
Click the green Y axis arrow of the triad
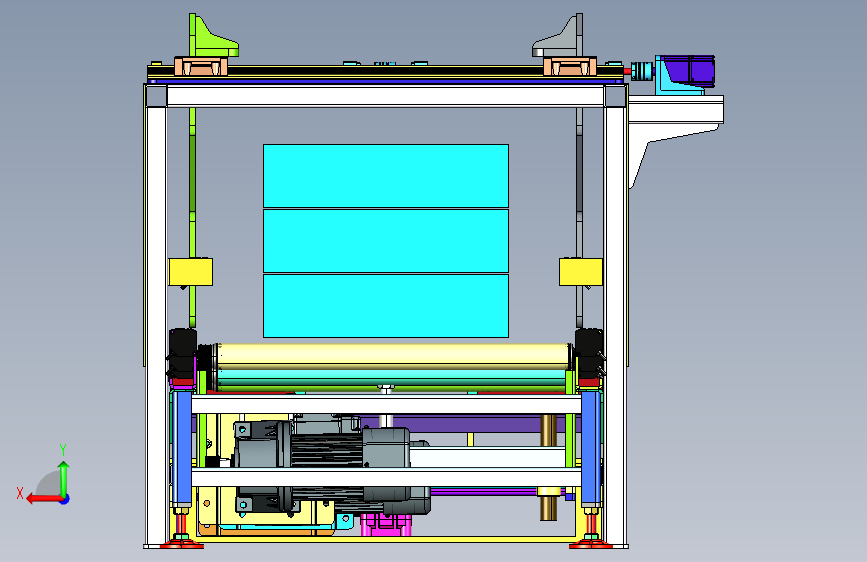pos(64,478)
